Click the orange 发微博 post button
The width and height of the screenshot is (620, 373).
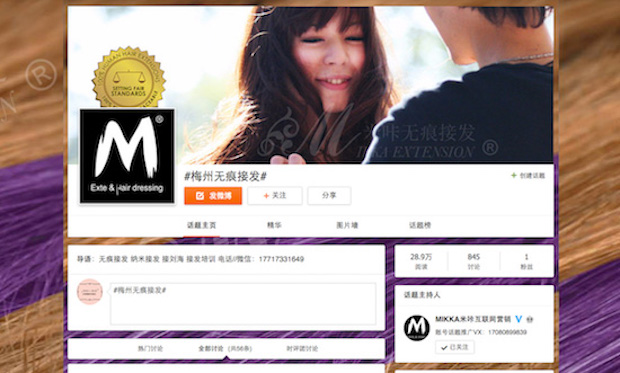point(213,196)
